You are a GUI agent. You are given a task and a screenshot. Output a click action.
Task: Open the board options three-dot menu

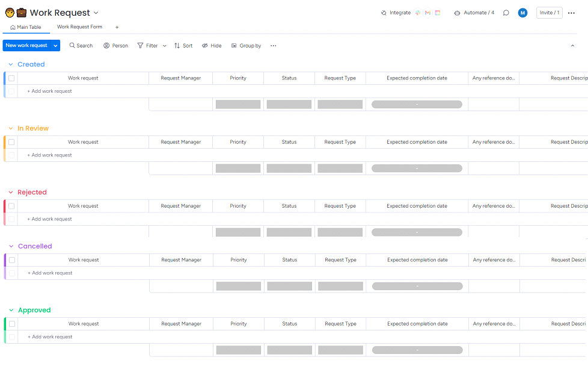[571, 13]
